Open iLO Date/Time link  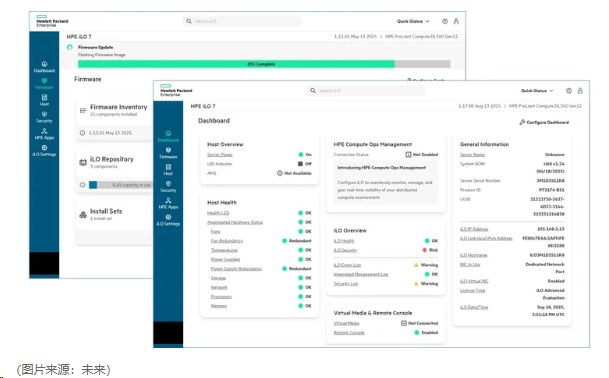474,307
